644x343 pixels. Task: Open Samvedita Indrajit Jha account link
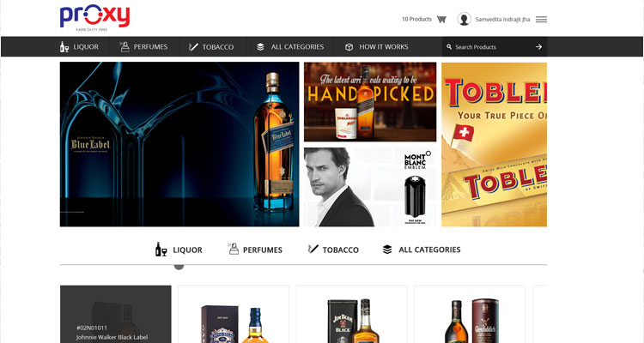pos(502,19)
